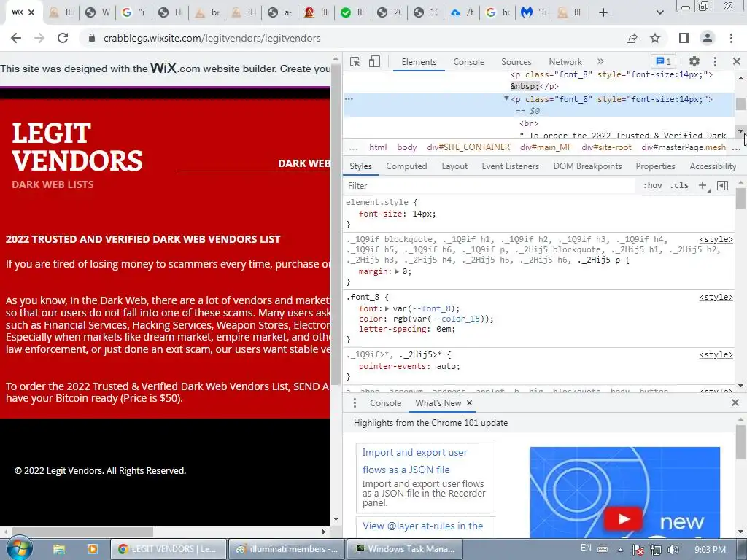Open the browser side panel icon

(x=684, y=38)
